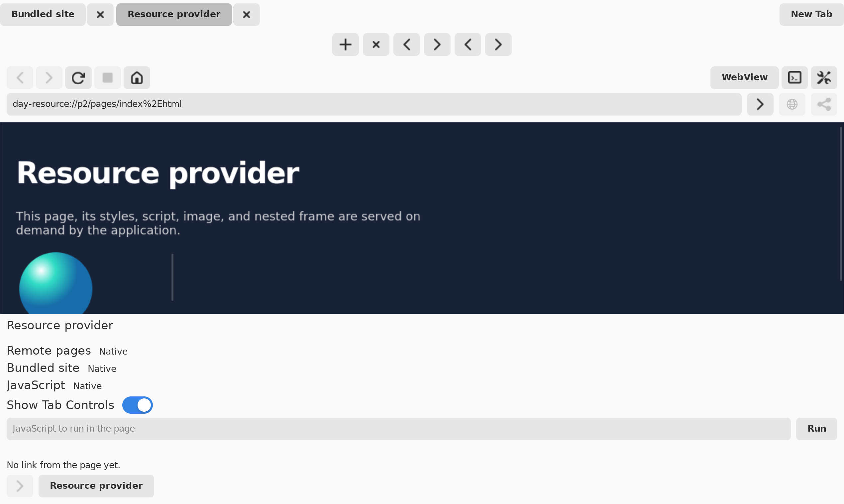
Task: Close the Resource provider tab
Action: click(246, 15)
